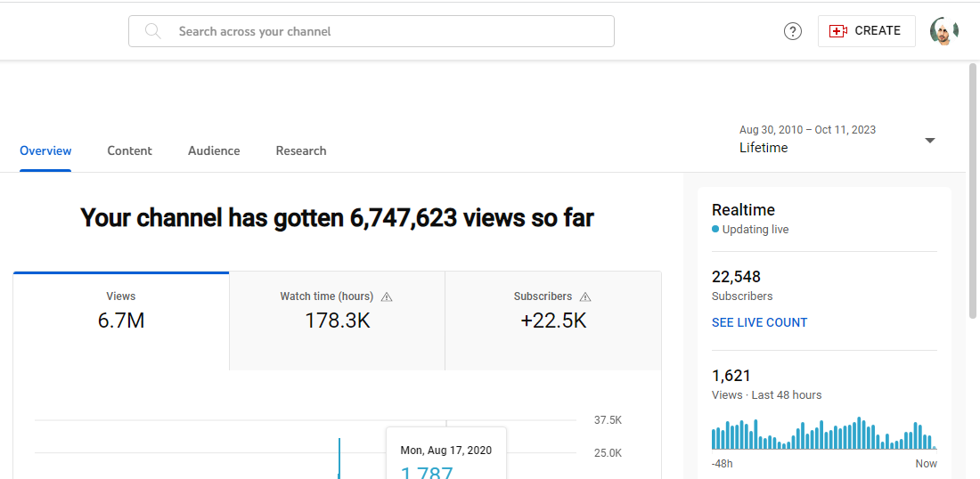Click the 25.0K axis label
This screenshot has height=479, width=980.
click(608, 453)
